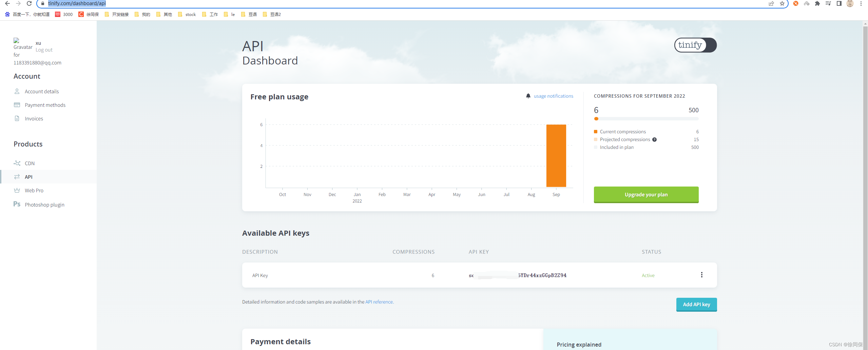Viewport: 868px width, 350px height.
Task: Click the tinify logo badge
Action: pos(695,45)
